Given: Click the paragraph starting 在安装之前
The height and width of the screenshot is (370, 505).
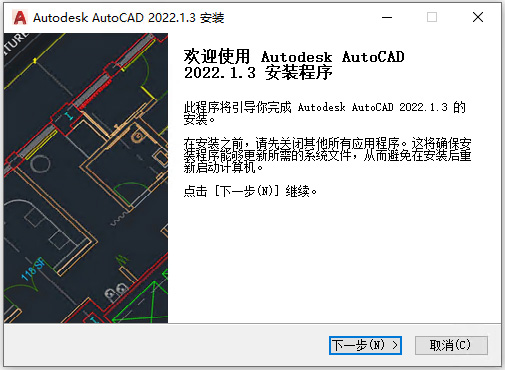Looking at the screenshot, I should pos(327,155).
